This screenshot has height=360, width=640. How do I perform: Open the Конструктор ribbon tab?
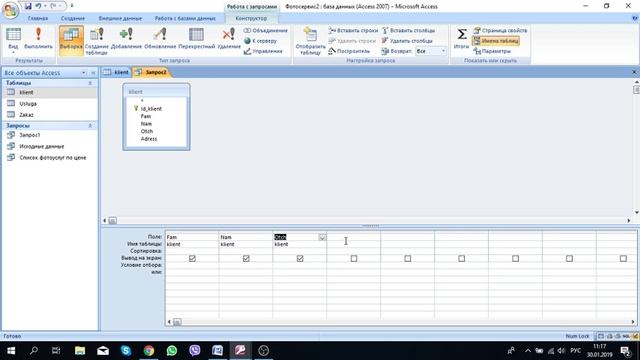[251, 18]
